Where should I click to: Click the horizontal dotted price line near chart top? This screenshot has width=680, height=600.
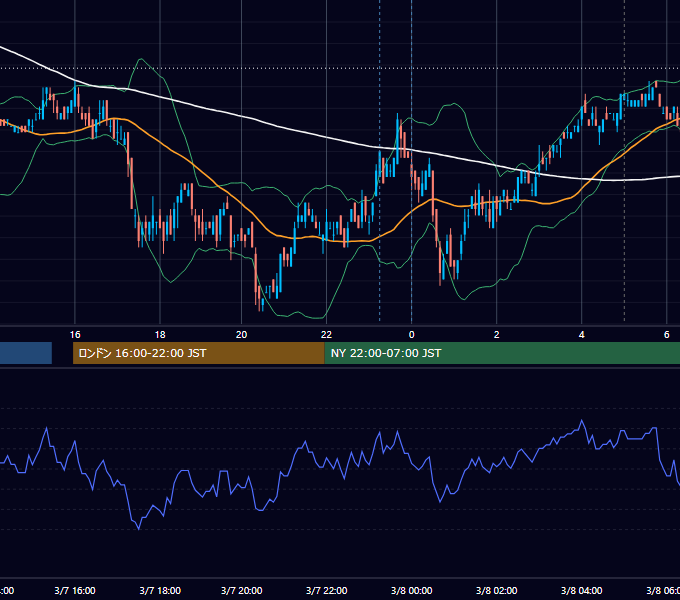(340, 68)
